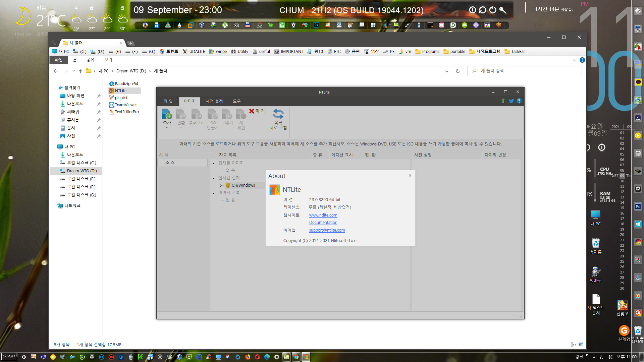Screen dimensions: 644x362
Task: Select the TextEditorPro file in Explorer
Action: click(124, 112)
